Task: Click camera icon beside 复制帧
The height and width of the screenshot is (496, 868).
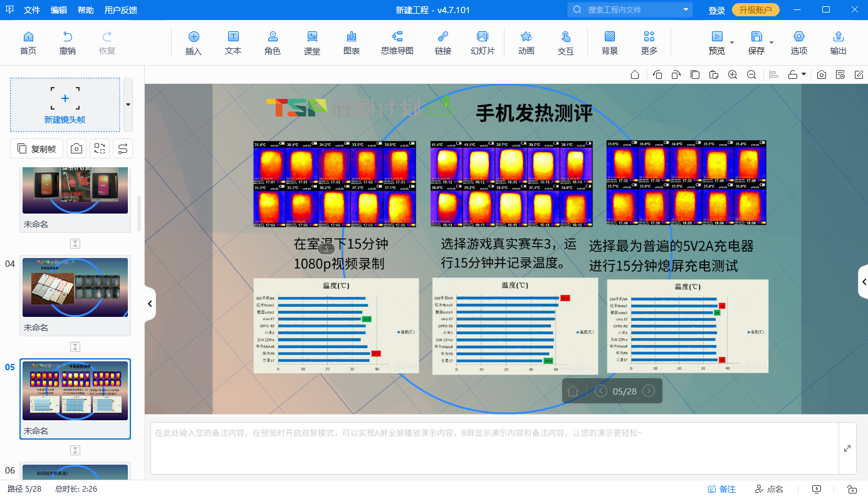Action: (x=76, y=148)
